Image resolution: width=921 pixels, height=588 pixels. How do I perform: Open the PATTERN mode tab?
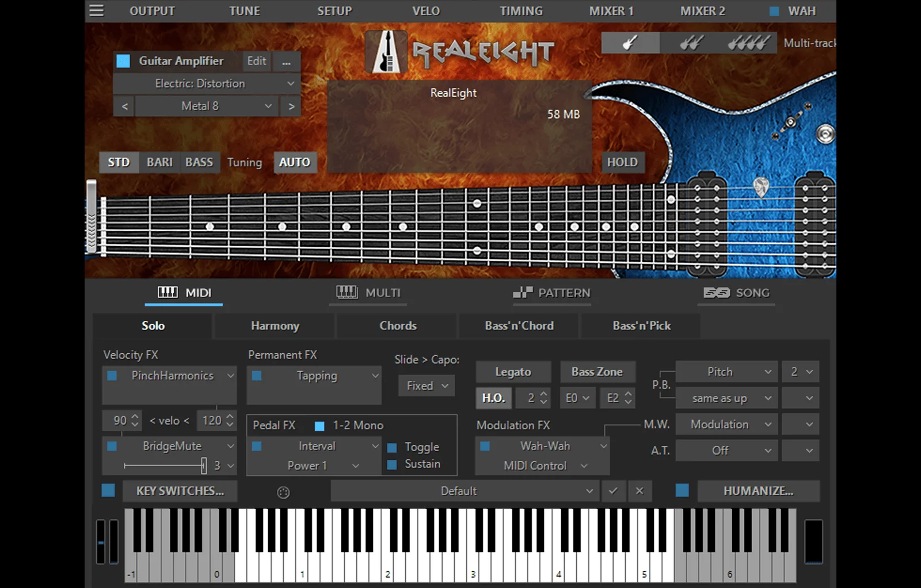pyautogui.click(x=552, y=293)
